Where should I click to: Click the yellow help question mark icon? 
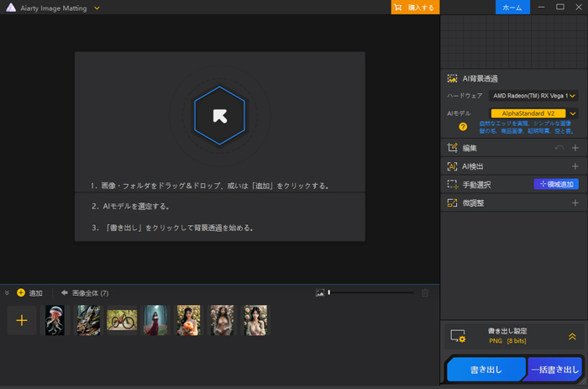click(462, 127)
